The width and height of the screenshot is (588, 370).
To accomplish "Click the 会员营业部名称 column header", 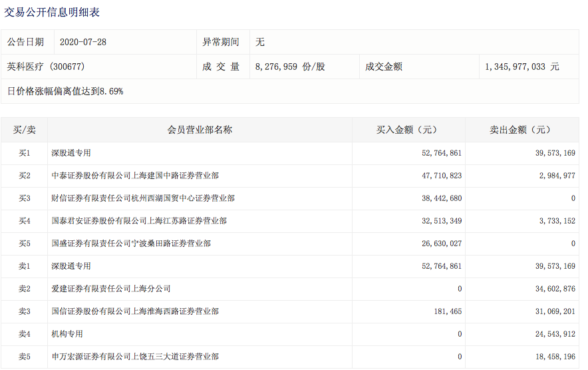I will click(x=200, y=130).
